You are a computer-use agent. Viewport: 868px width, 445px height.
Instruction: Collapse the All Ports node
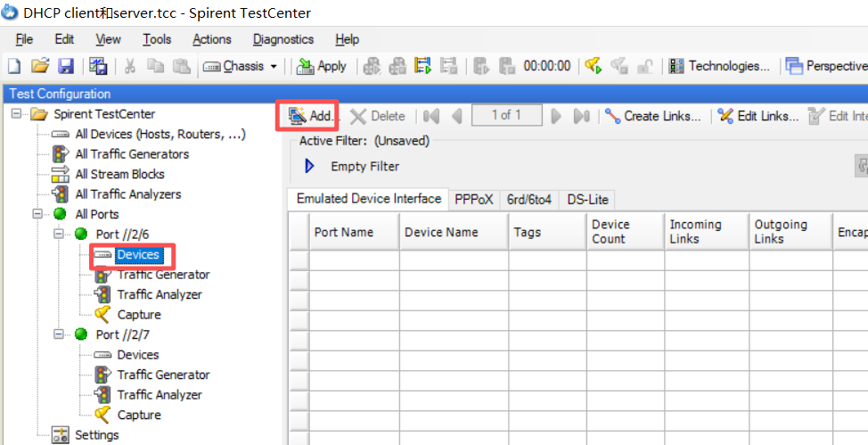(x=37, y=214)
